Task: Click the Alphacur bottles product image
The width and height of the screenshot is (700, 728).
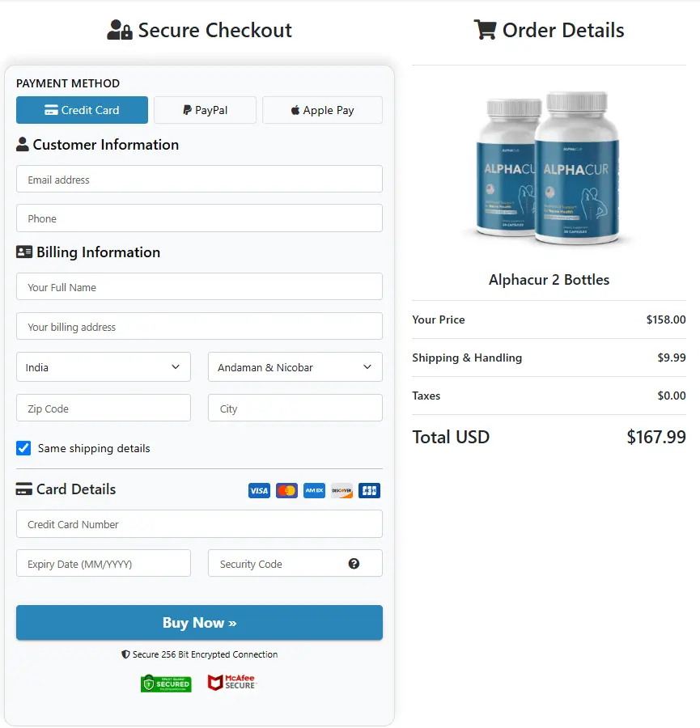Action: point(549,168)
